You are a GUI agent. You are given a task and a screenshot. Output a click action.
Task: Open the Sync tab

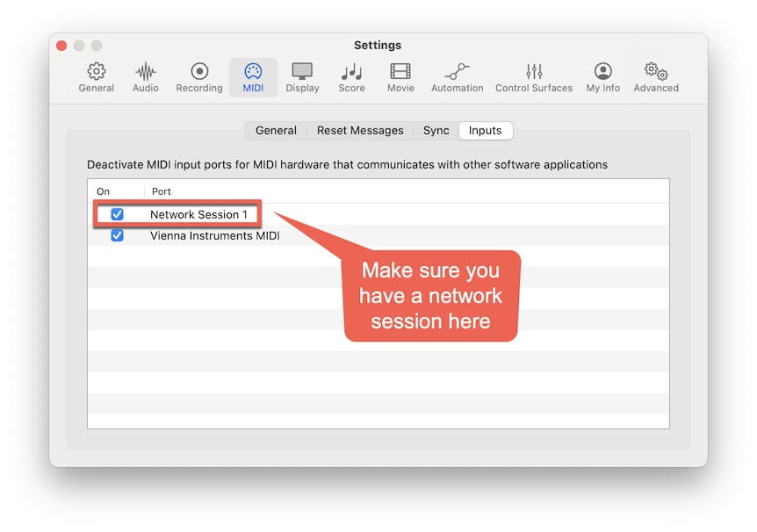point(436,130)
